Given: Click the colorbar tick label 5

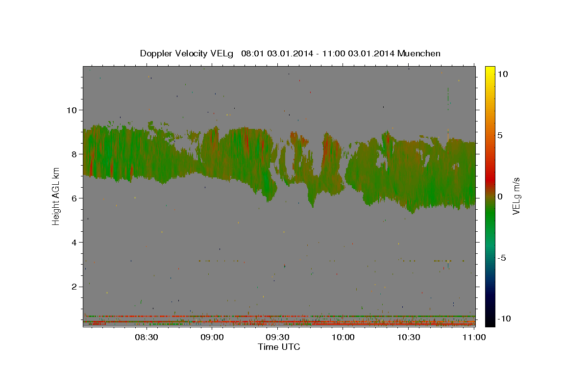Looking at the screenshot, I should [x=500, y=135].
